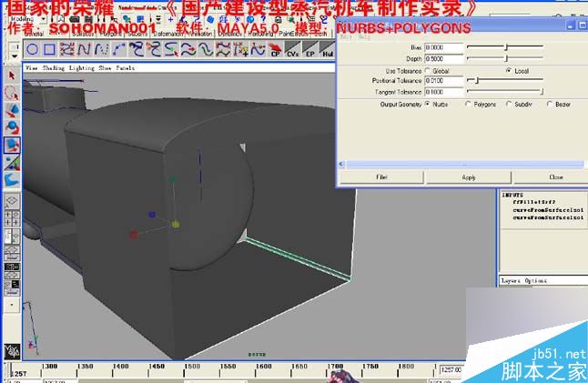Click the Maya logo icon
588x383 pixels.
12,351
